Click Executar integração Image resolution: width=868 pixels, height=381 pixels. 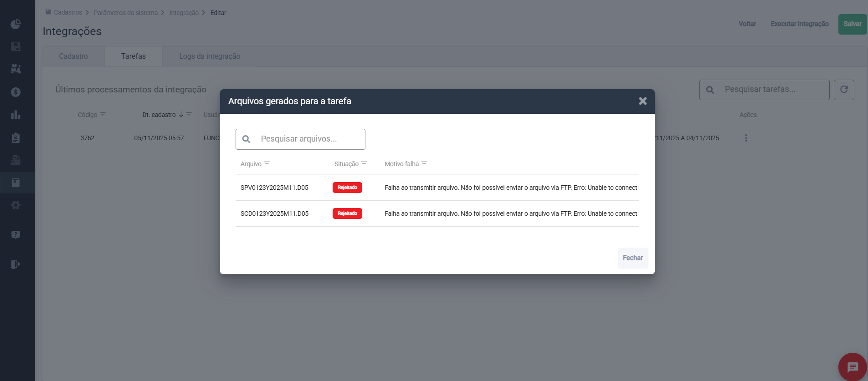800,24
